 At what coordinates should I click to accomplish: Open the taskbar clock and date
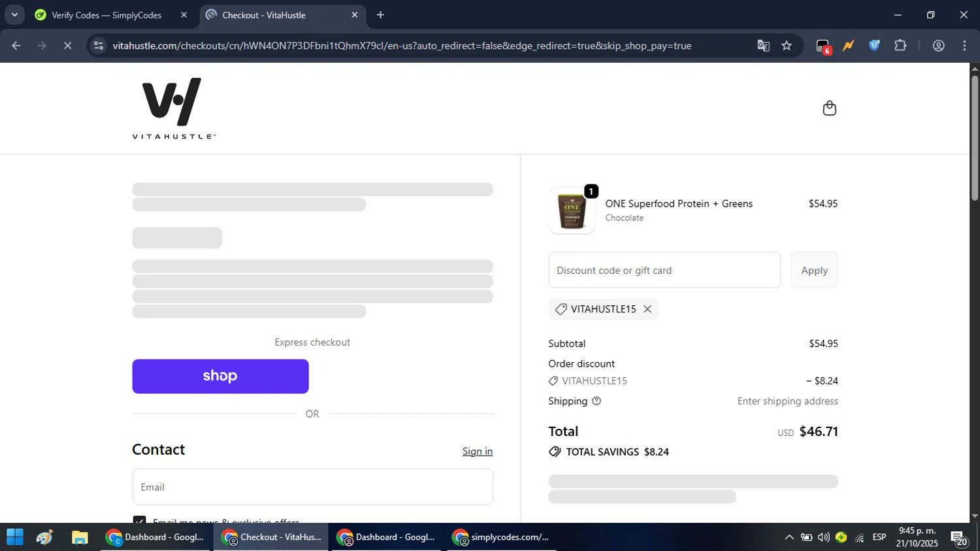tap(917, 537)
